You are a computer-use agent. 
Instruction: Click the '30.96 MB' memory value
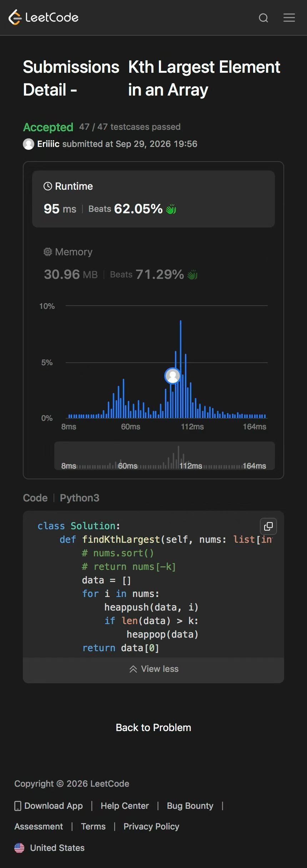71,275
